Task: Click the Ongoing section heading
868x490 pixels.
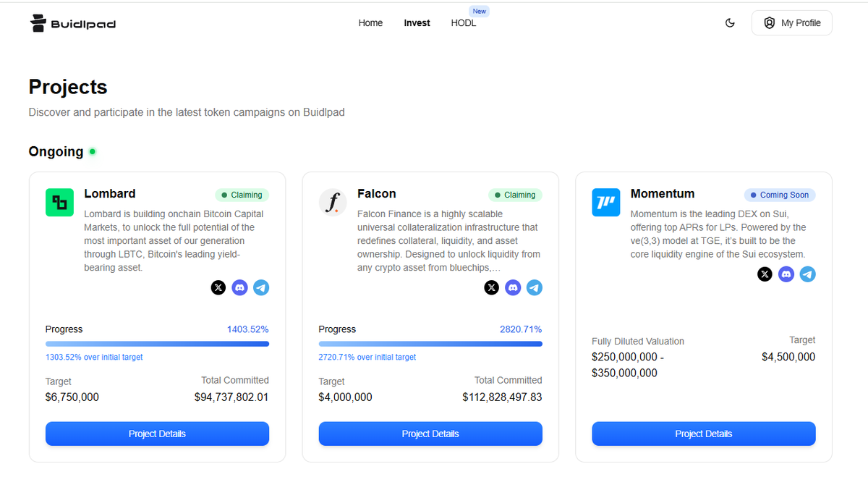Action: click(x=56, y=151)
